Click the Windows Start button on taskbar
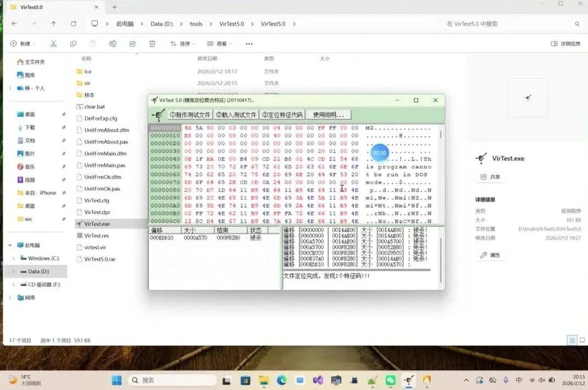This screenshot has width=588, height=390. click(x=116, y=380)
